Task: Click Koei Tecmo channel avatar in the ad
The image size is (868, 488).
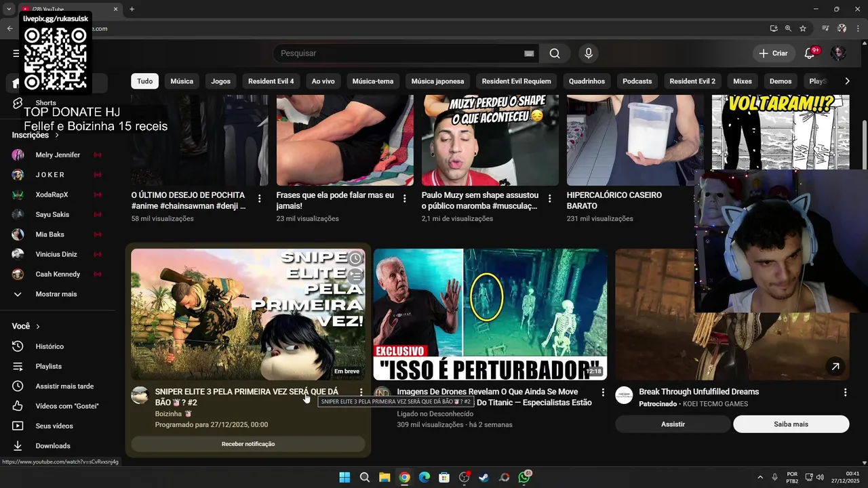Action: [x=624, y=395]
